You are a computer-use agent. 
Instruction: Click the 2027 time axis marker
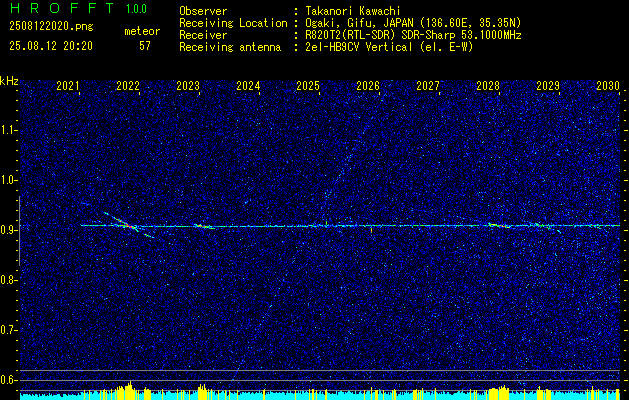[428, 86]
